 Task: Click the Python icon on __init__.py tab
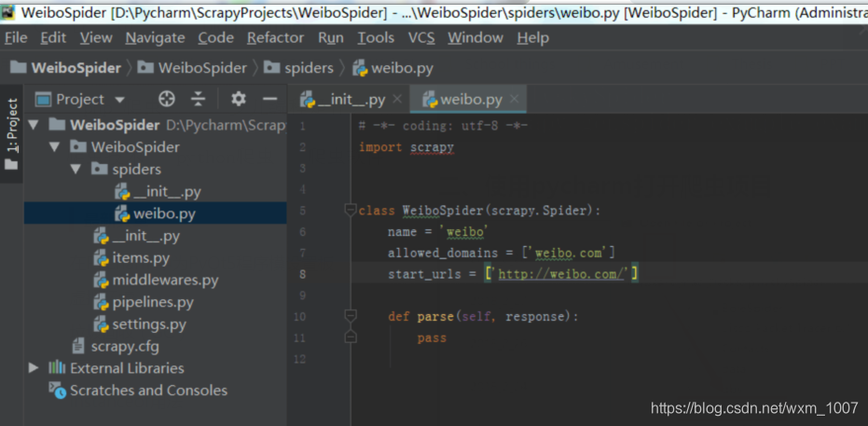tap(308, 100)
